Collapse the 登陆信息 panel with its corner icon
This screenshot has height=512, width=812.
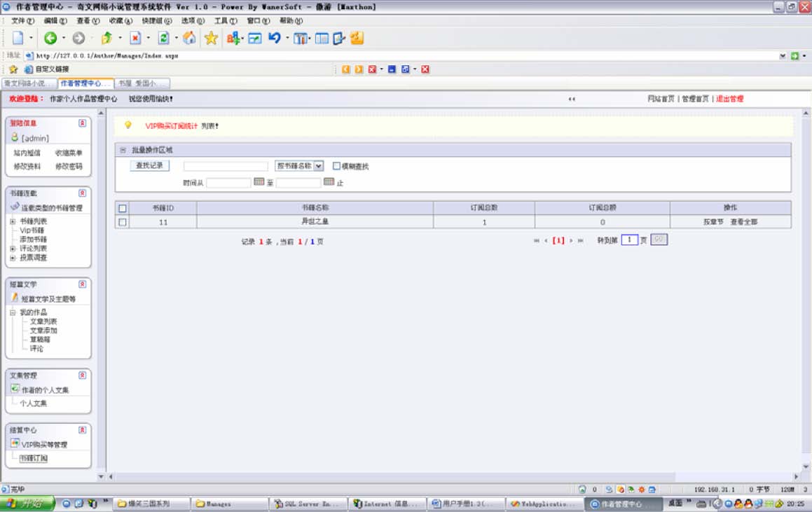point(83,123)
